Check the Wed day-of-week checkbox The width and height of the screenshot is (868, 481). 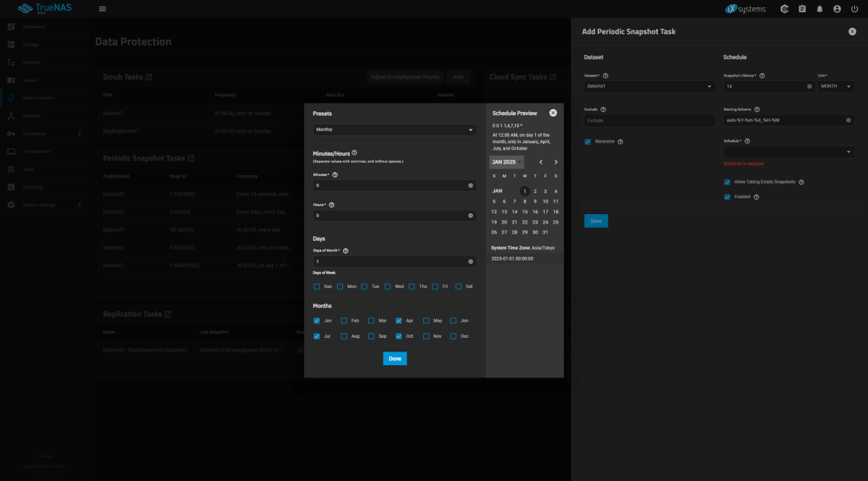coord(388,286)
